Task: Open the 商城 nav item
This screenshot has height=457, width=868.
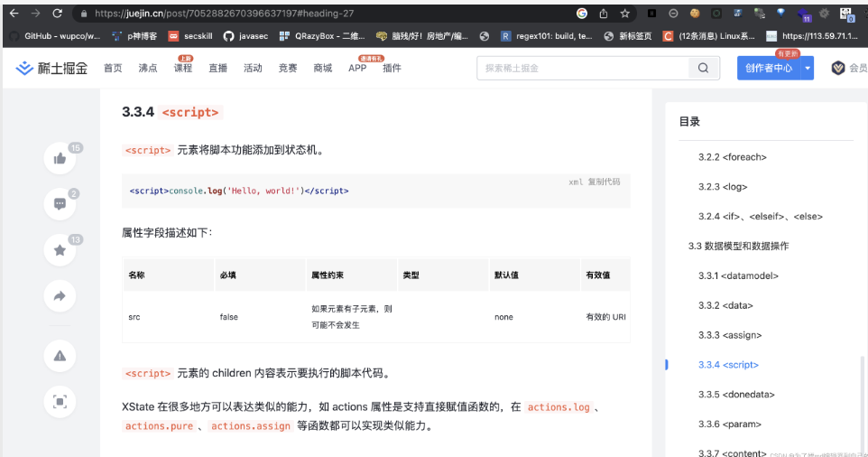Action: [322, 68]
